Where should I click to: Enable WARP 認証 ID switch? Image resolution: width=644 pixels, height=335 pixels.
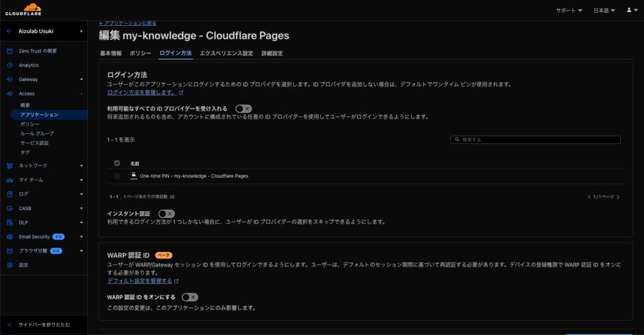coord(190,297)
